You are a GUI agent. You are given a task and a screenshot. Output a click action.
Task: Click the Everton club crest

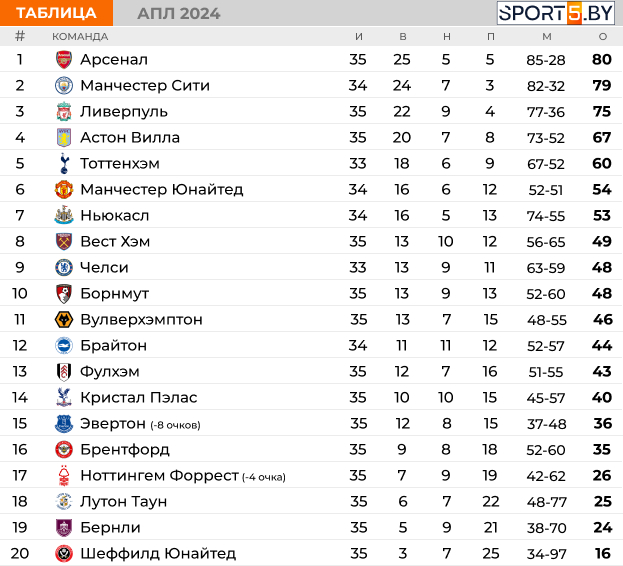pyautogui.click(x=64, y=424)
